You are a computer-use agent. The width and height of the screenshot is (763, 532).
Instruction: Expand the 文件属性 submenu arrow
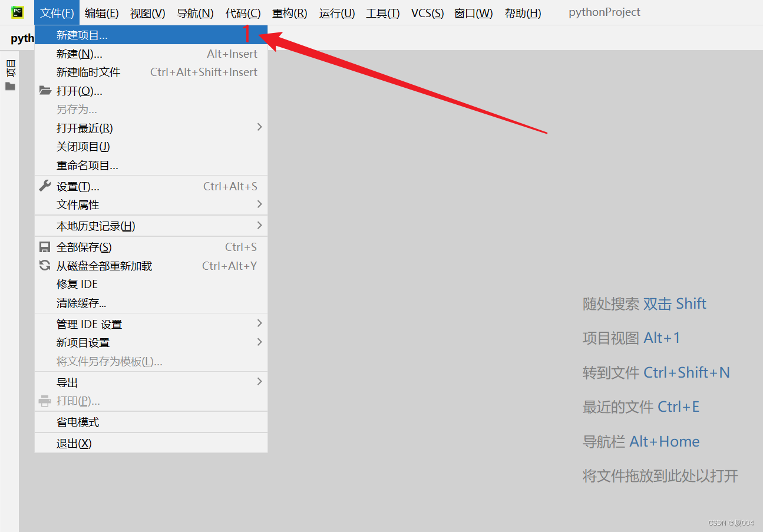[x=259, y=204]
